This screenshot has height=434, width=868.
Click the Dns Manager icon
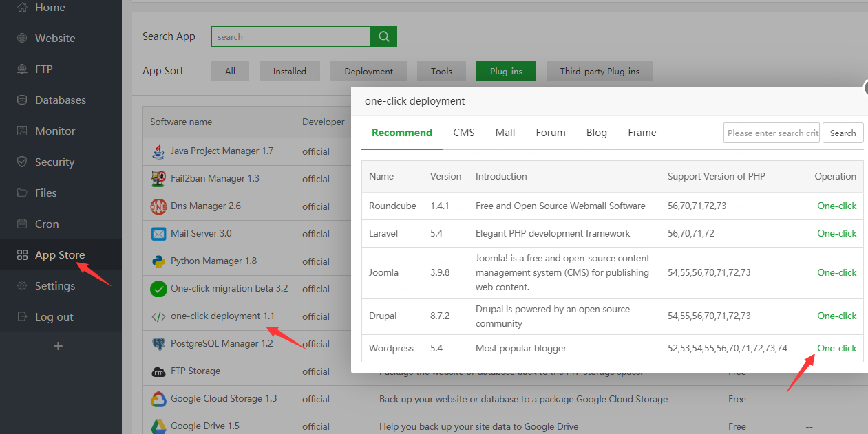click(158, 206)
